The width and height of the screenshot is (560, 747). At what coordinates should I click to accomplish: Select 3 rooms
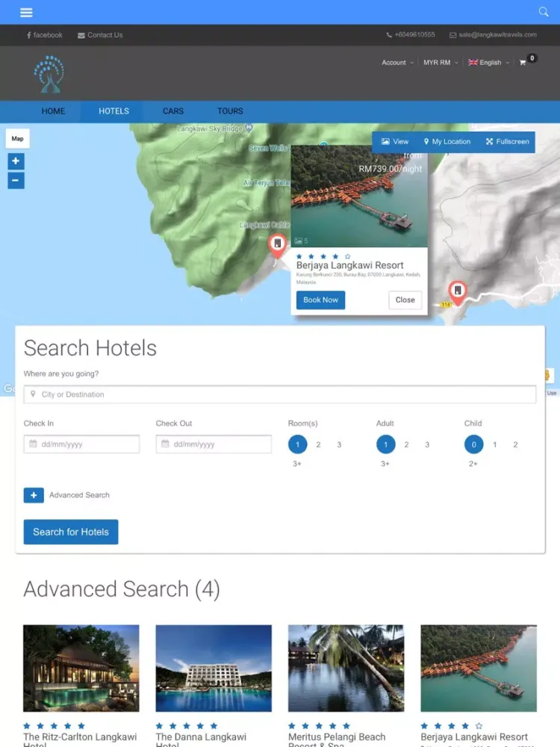[x=339, y=444]
